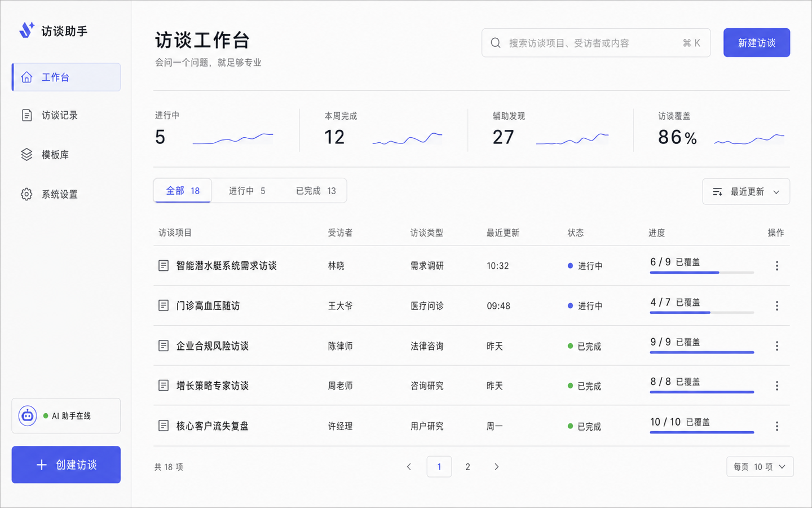Click interviewee 王大爷
The width and height of the screenshot is (812, 508).
(341, 306)
